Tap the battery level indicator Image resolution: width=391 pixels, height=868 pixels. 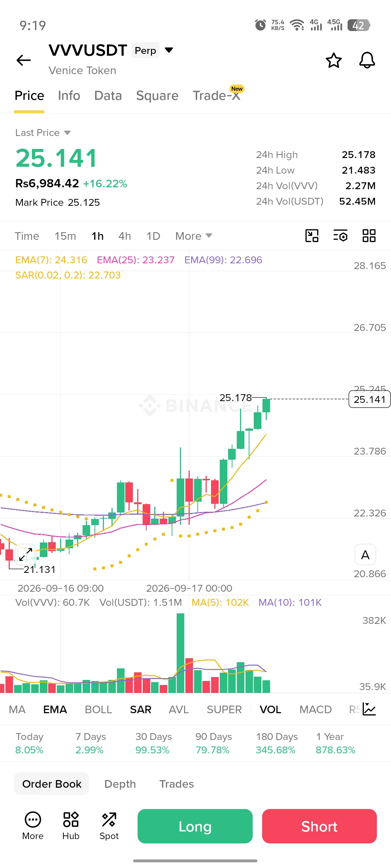pyautogui.click(x=358, y=25)
